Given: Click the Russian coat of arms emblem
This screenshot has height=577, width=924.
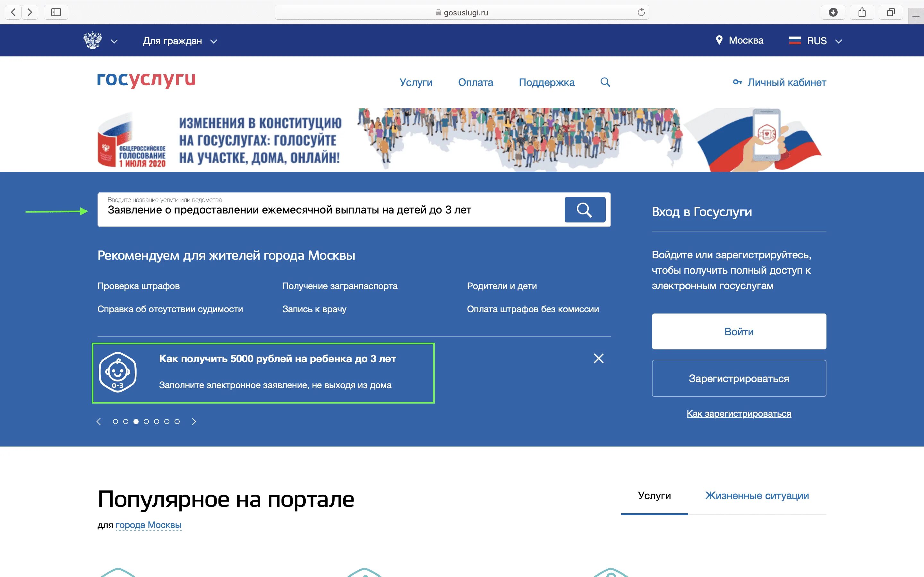Looking at the screenshot, I should pos(92,40).
